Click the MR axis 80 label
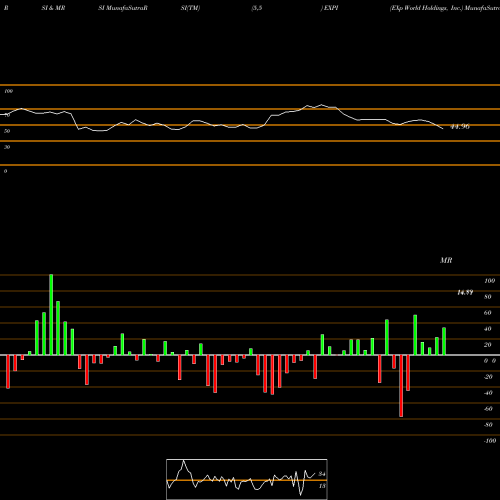This screenshot has width=500, height=500. coord(488,297)
